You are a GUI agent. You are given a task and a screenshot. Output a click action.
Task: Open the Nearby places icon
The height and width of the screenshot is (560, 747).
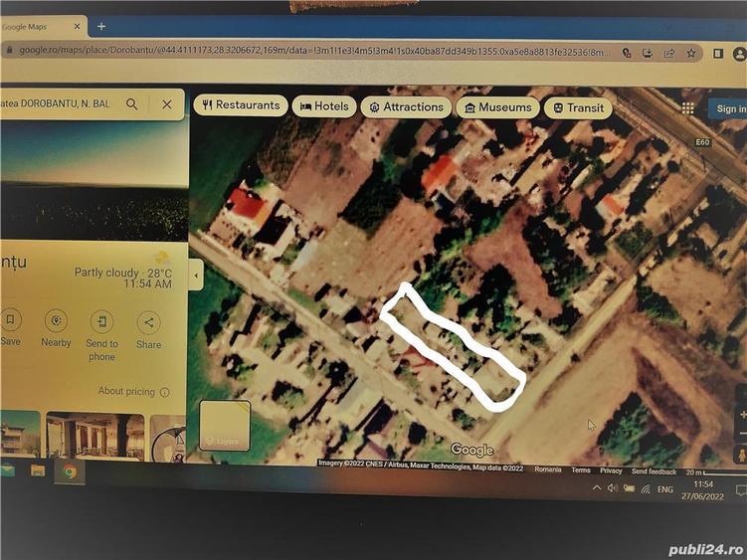pos(56,320)
